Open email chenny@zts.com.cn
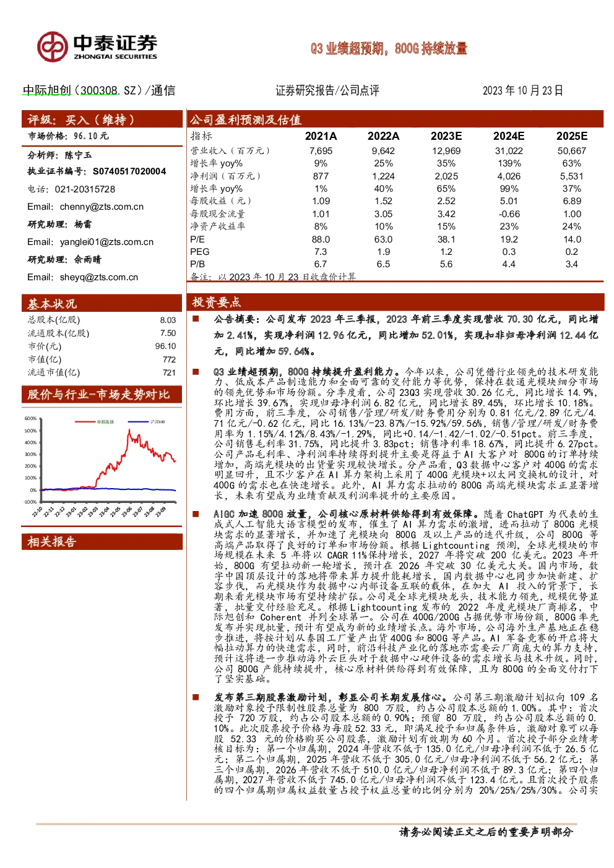Image resolution: width=614 pixels, height=868 pixels. (102, 207)
